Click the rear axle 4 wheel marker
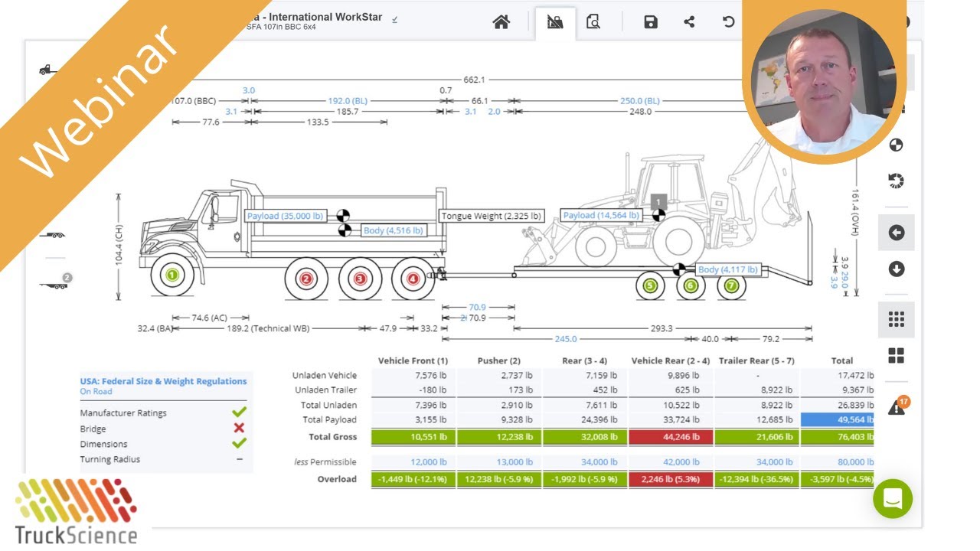980x551 pixels. pyautogui.click(x=413, y=279)
